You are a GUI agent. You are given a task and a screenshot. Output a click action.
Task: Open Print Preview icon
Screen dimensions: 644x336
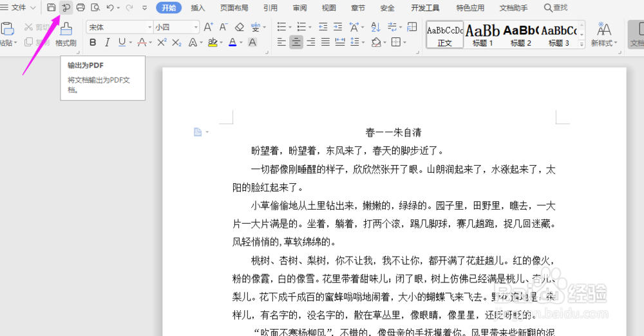click(x=95, y=7)
